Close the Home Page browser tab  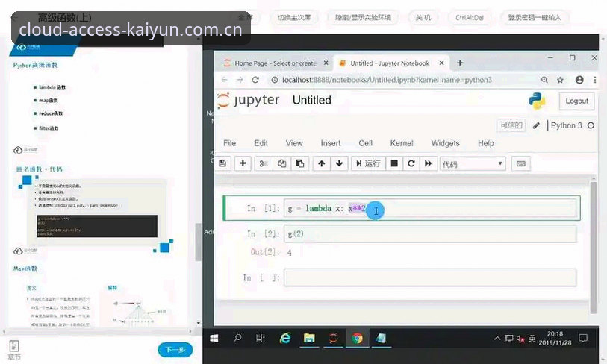coord(326,63)
